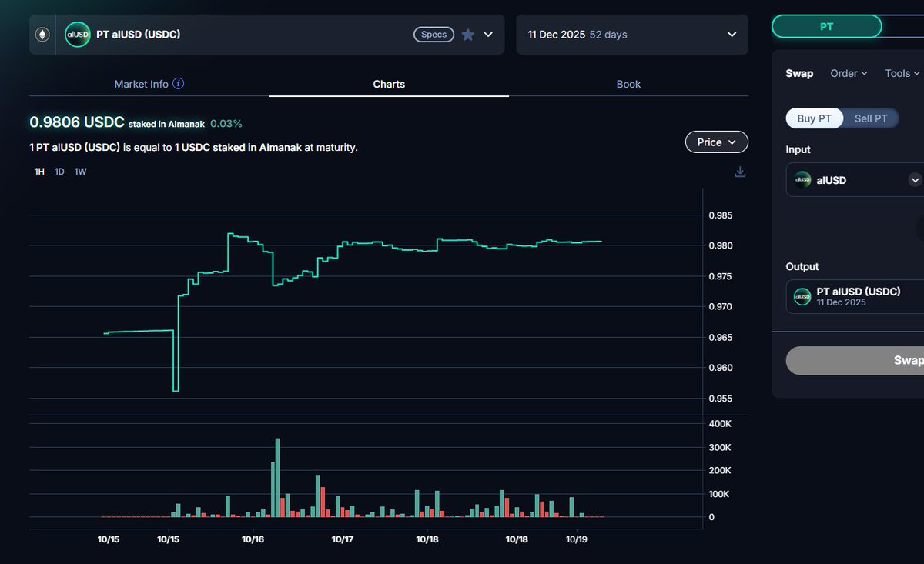Image resolution: width=924 pixels, height=564 pixels.
Task: Set chart interval to 1H
Action: (39, 172)
